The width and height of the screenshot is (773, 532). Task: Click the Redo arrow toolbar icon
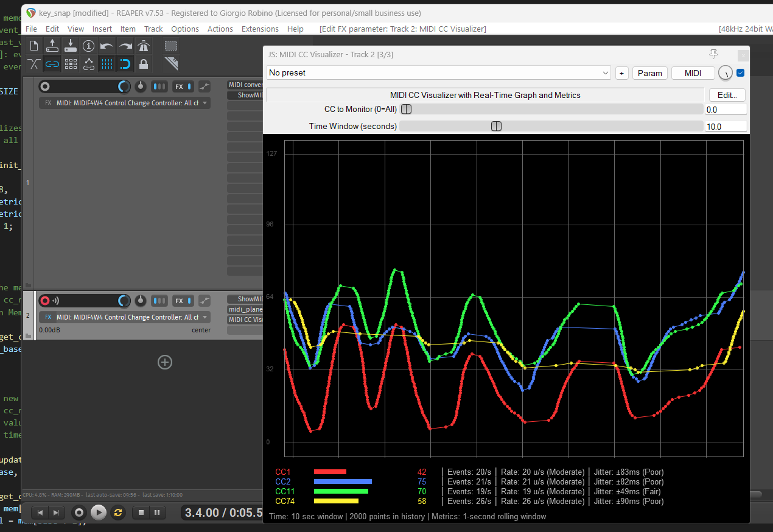(125, 46)
